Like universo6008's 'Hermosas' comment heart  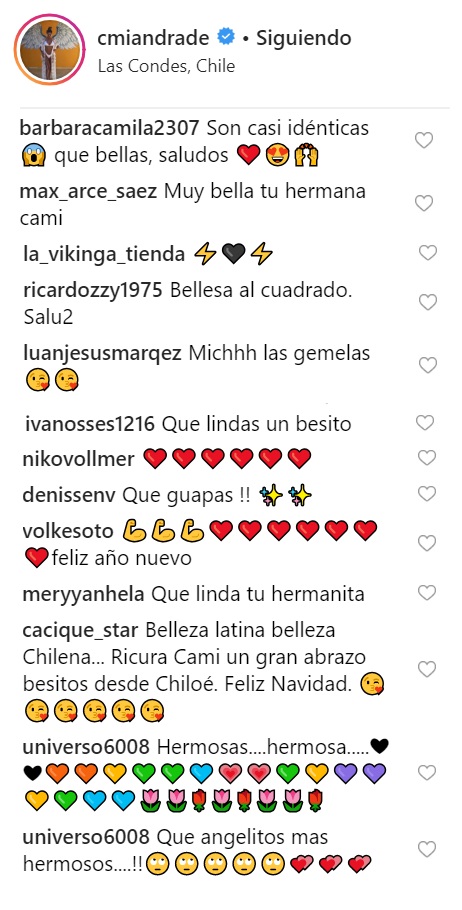coord(427,772)
